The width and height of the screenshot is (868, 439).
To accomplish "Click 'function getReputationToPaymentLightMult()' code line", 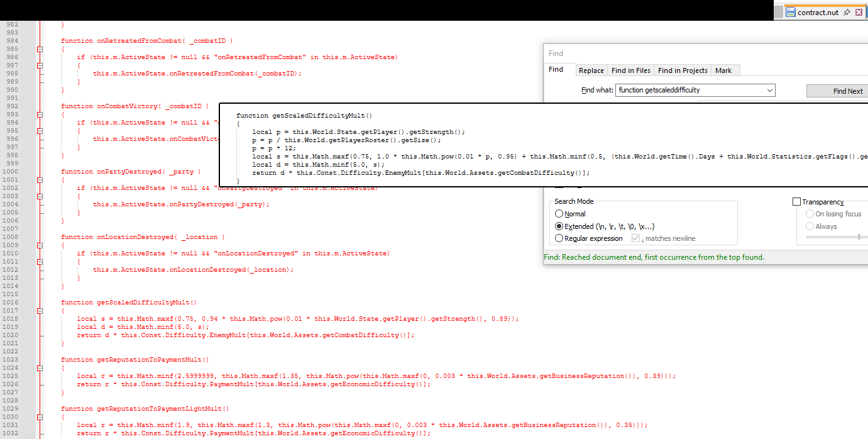I will point(145,409).
